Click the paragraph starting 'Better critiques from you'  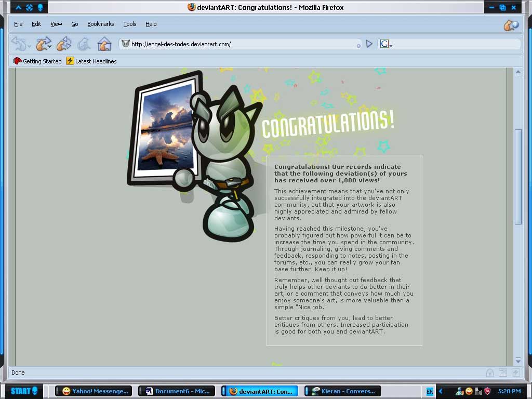click(x=341, y=325)
